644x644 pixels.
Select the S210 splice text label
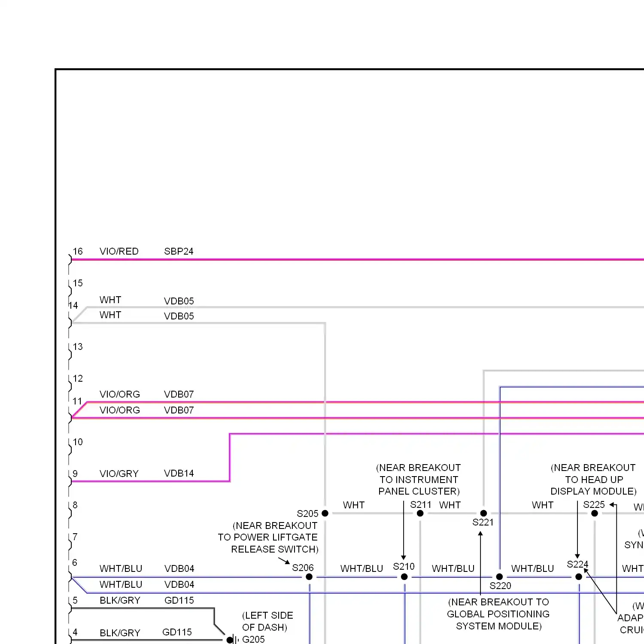[x=404, y=566]
